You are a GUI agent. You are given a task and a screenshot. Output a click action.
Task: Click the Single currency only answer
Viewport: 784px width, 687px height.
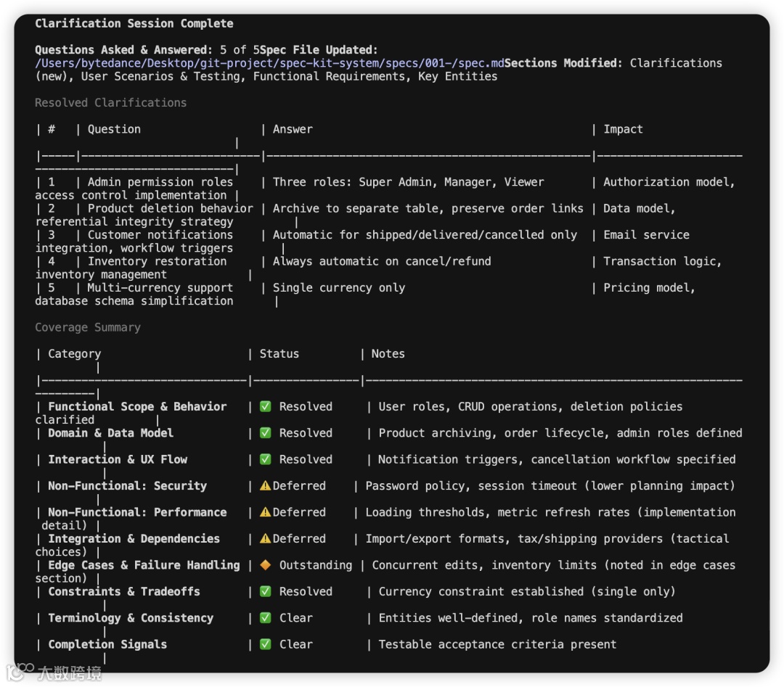(339, 288)
